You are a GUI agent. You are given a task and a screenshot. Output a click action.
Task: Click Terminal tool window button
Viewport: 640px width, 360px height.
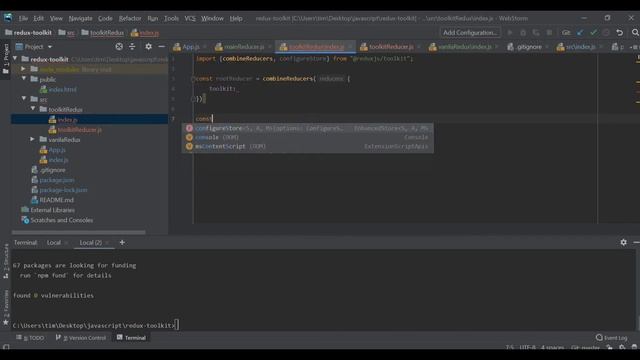131,338
